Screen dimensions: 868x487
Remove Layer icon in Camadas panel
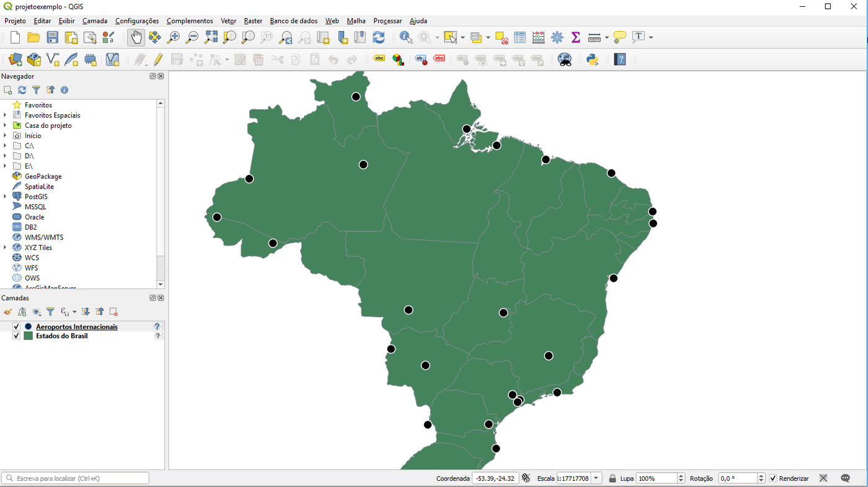point(113,312)
